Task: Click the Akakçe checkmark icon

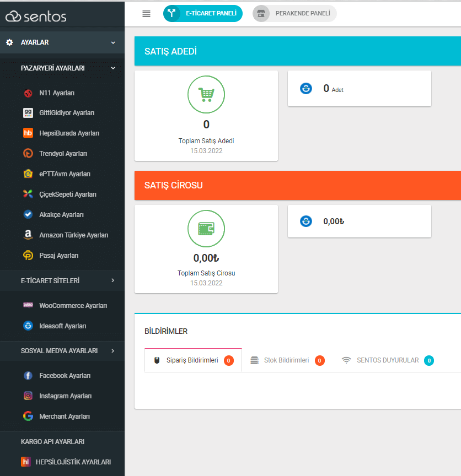Action: (x=28, y=214)
